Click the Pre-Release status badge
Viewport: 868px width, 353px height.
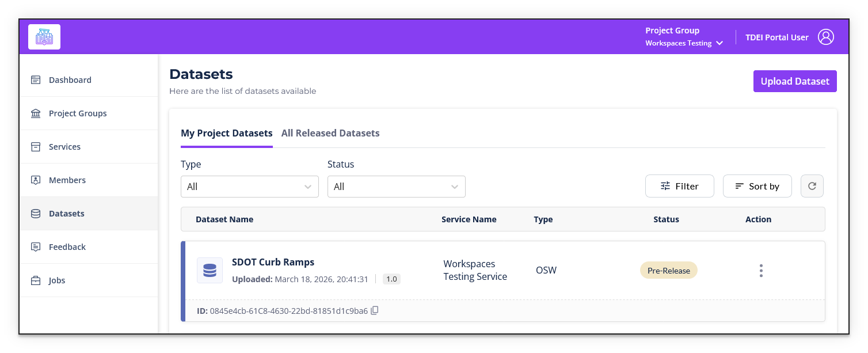[x=668, y=270]
